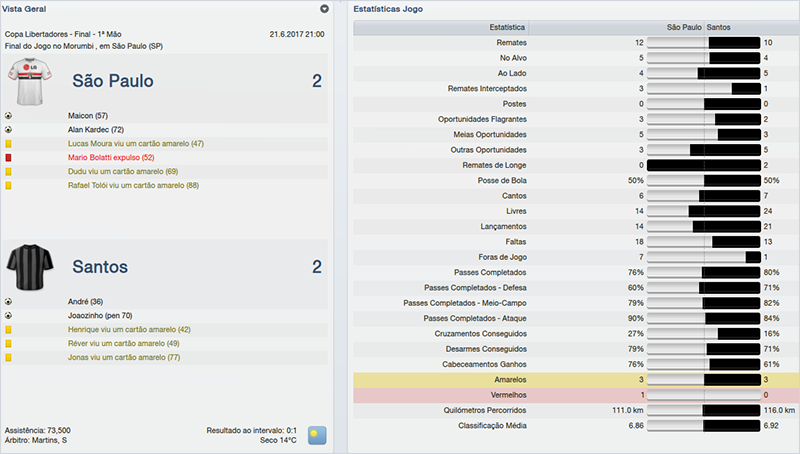Click the yellow card icon beside Rafael Tolói

pos(8,186)
